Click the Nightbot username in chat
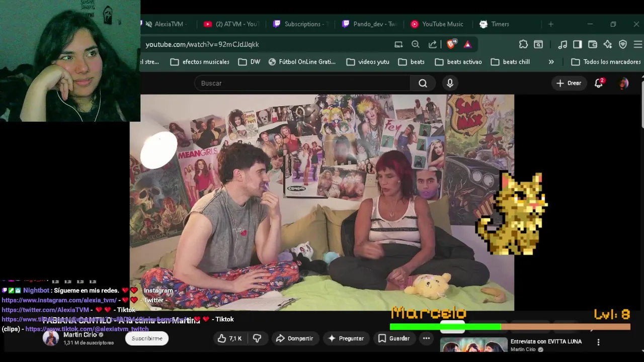The width and height of the screenshot is (644, 362). point(36,290)
